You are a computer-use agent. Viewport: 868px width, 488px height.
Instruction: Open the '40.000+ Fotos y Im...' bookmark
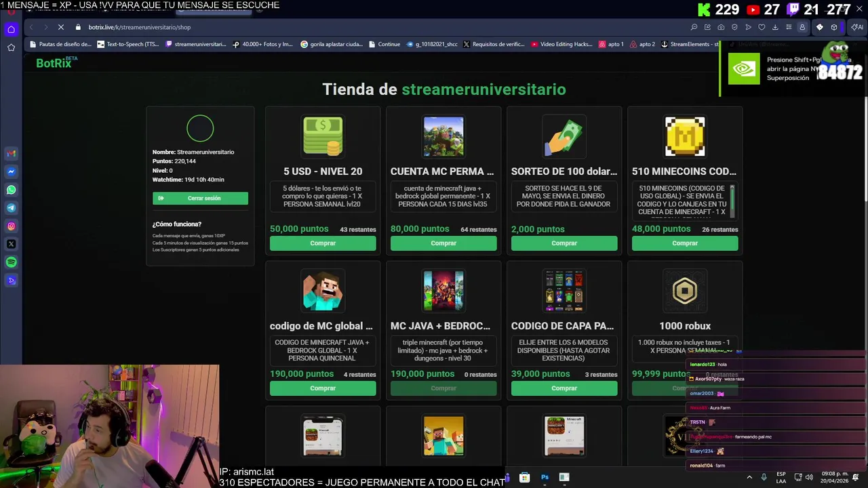(262, 44)
